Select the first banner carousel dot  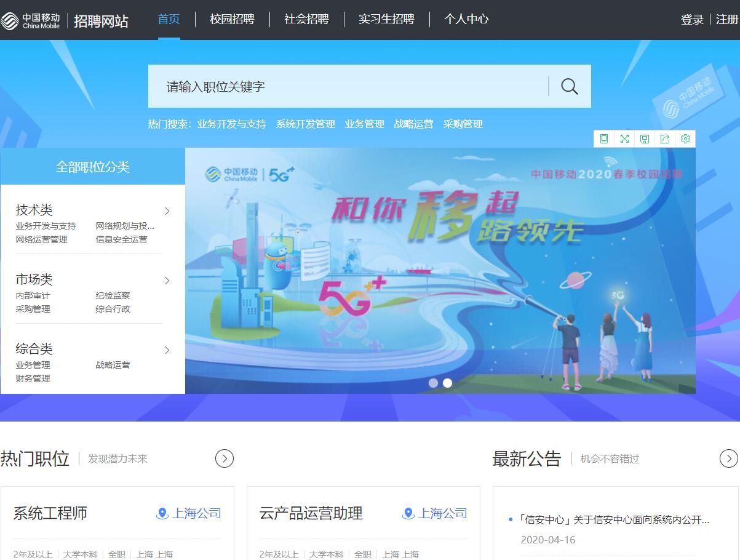pyautogui.click(x=433, y=383)
